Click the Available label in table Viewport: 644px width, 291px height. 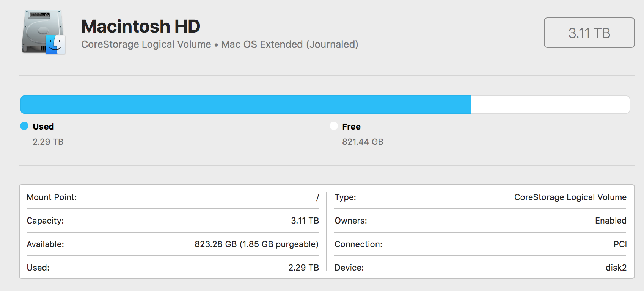click(x=46, y=244)
